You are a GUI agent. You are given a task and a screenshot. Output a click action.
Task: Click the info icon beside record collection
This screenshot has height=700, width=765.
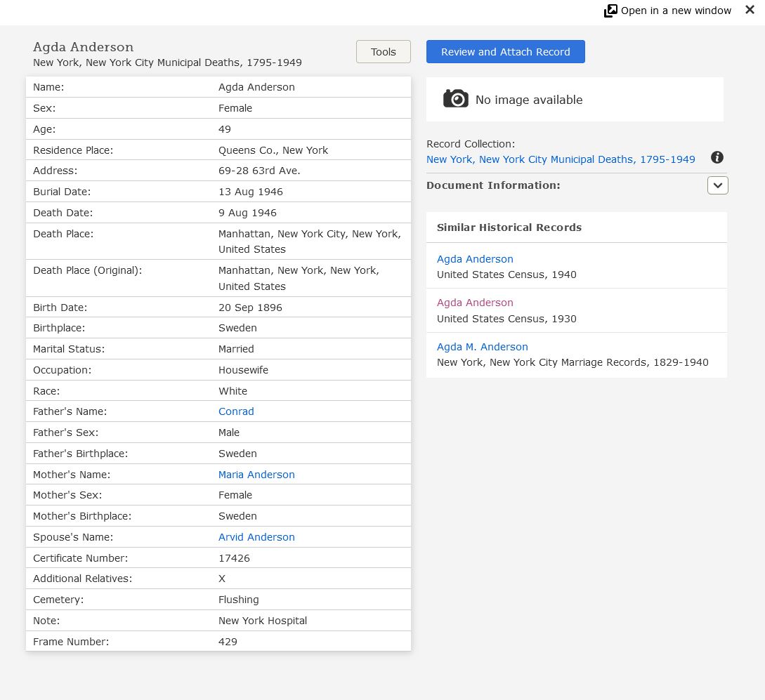click(x=717, y=157)
